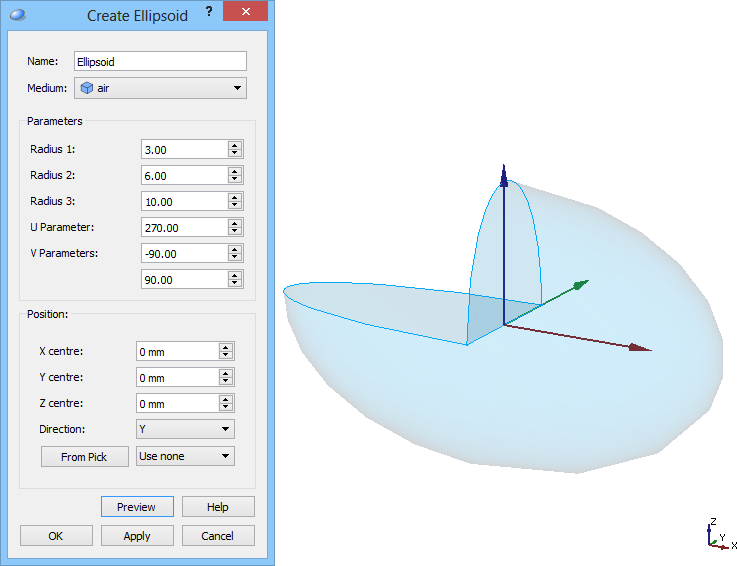Increase Radius 3 with up arrow
This screenshot has width=737, height=566.
[235, 197]
